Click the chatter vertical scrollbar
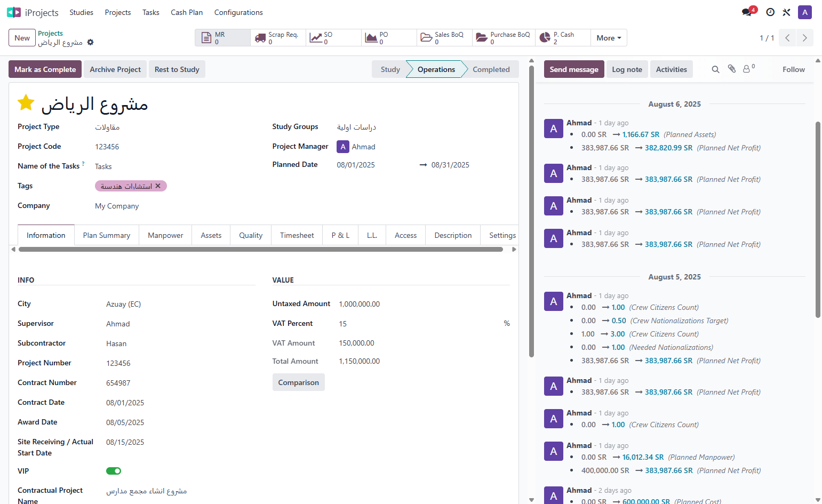This screenshot has height=504, width=822. (x=818, y=220)
